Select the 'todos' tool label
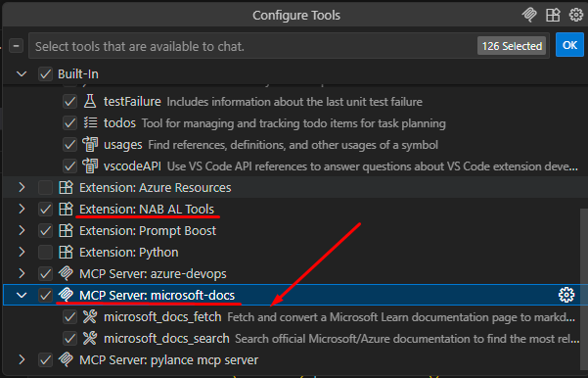 [119, 122]
